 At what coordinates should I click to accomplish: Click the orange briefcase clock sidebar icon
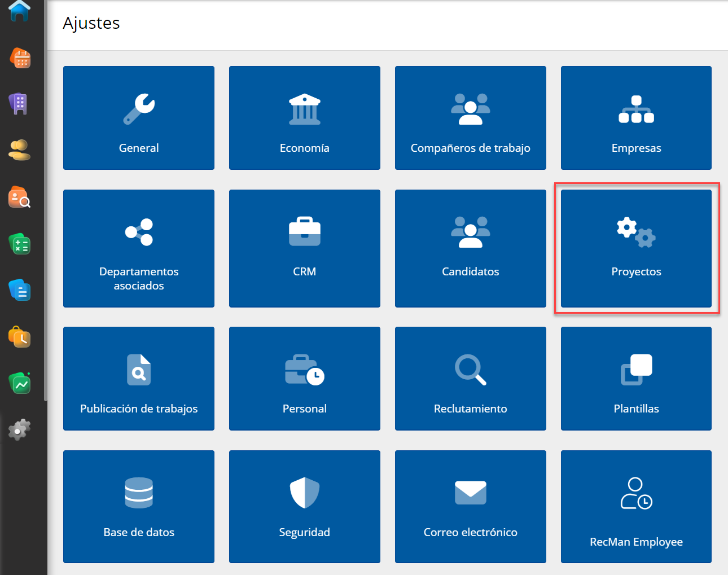[20, 337]
